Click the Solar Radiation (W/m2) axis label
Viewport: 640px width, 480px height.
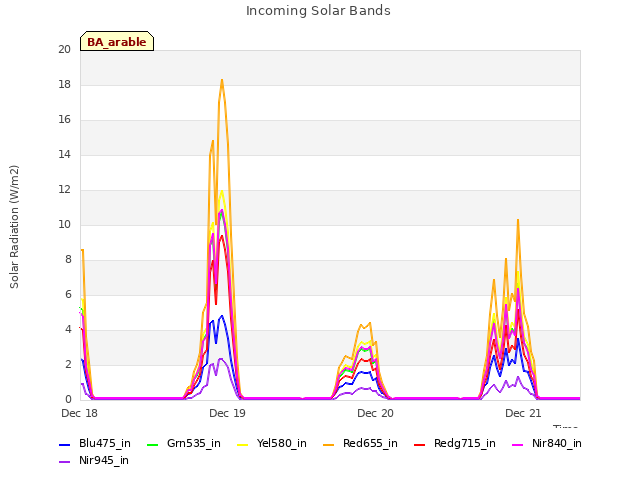pyautogui.click(x=14, y=227)
